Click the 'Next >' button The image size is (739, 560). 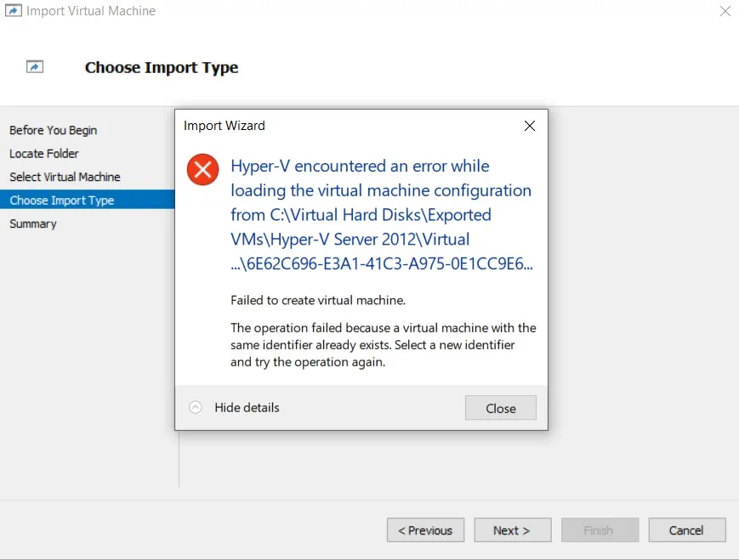click(512, 530)
